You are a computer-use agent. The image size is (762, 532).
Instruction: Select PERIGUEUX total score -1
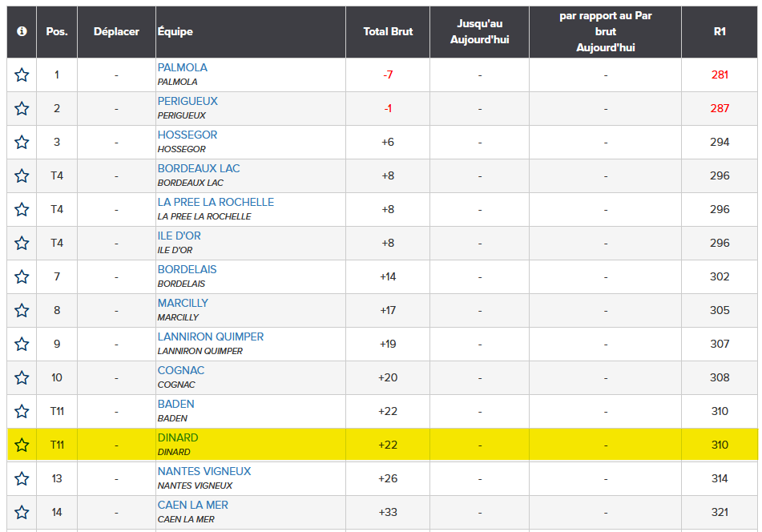click(388, 108)
